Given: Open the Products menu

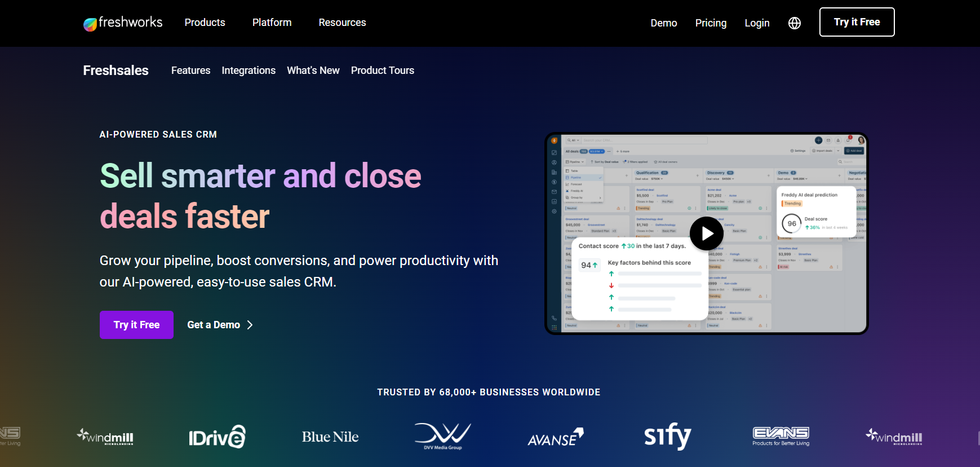Looking at the screenshot, I should pyautogui.click(x=205, y=23).
